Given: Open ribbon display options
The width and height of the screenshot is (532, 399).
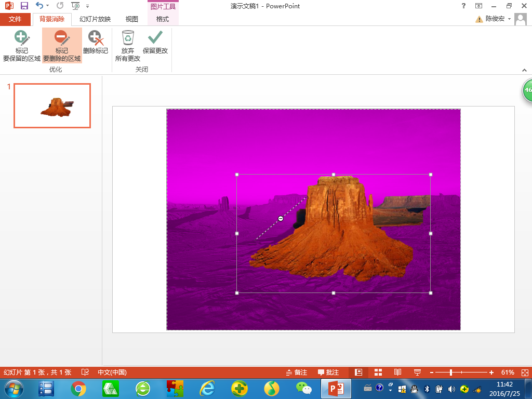Looking at the screenshot, I should click(478, 6).
